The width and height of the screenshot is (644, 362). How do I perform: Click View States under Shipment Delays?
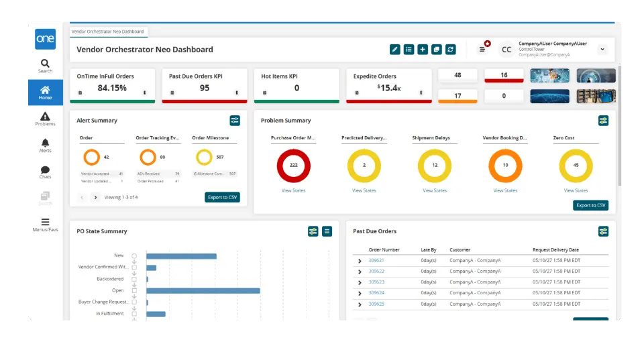click(x=435, y=190)
